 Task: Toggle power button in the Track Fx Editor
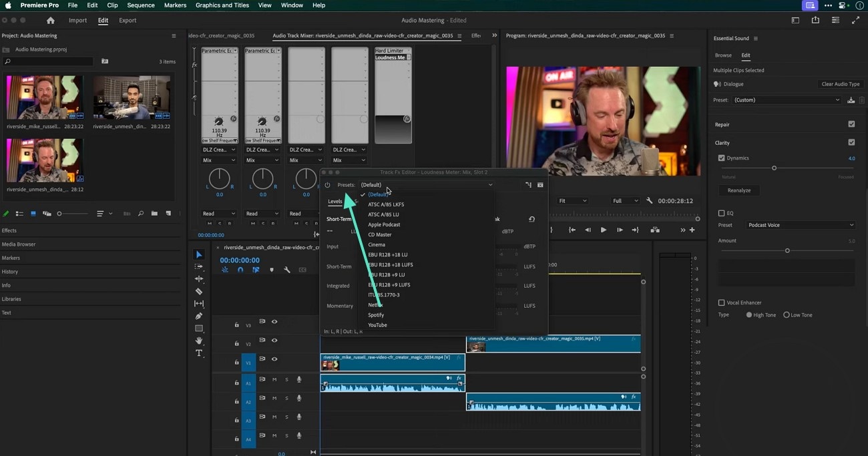click(x=327, y=185)
